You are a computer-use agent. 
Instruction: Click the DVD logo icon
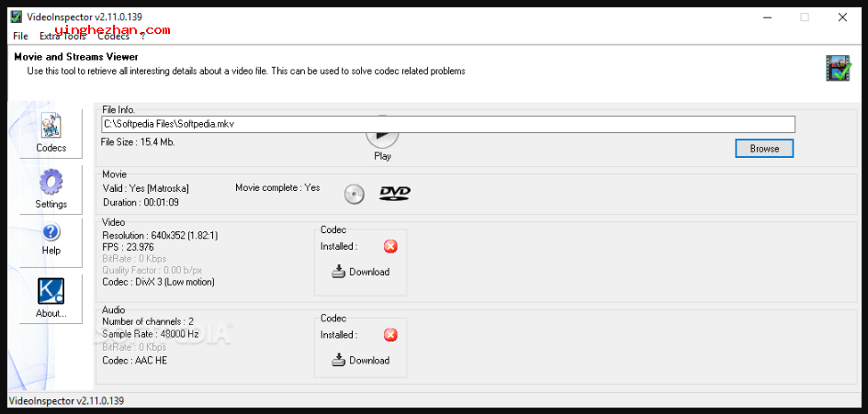click(395, 193)
